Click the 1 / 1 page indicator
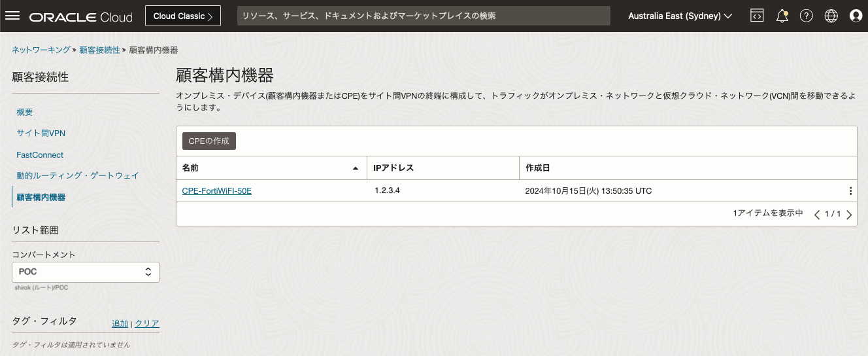Image resolution: width=868 pixels, height=356 pixels. tap(833, 214)
